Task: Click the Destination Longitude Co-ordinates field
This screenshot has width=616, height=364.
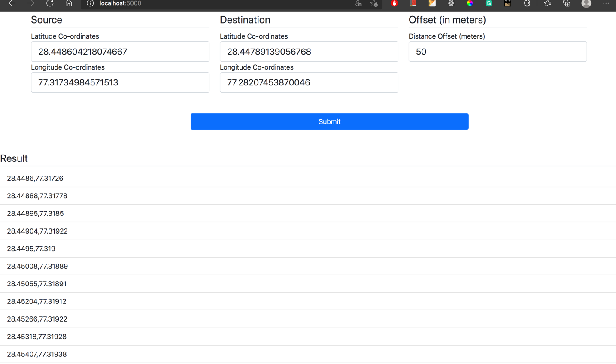Action: 309,82
